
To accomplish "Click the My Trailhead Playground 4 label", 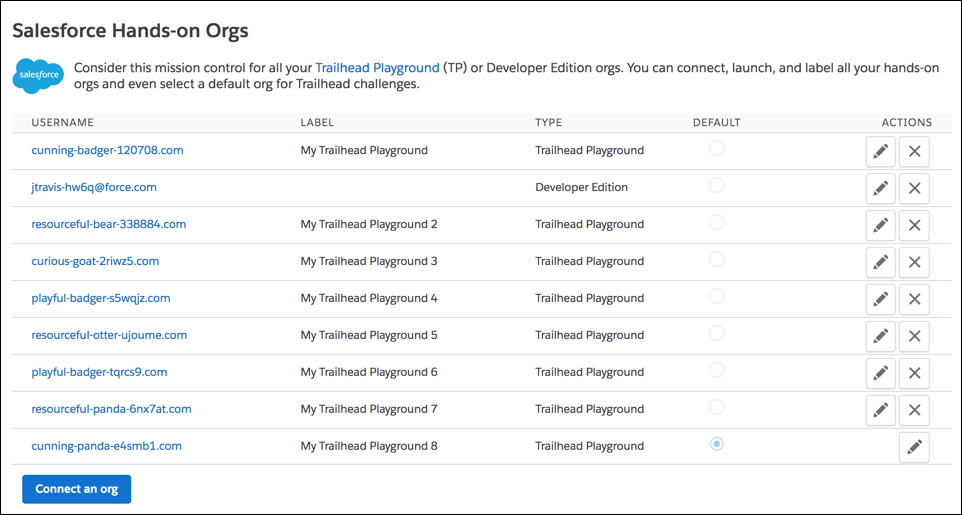I will 369,298.
